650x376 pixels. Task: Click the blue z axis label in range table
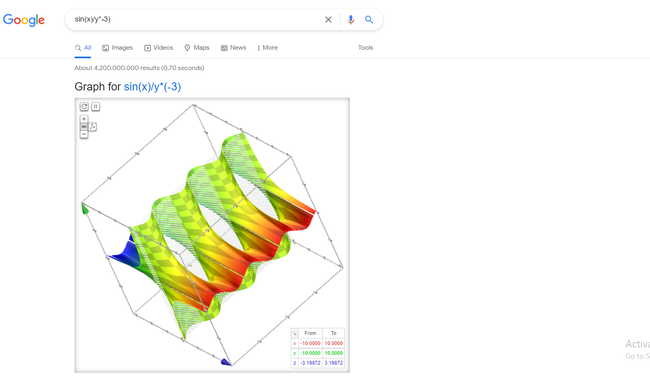pos(295,363)
